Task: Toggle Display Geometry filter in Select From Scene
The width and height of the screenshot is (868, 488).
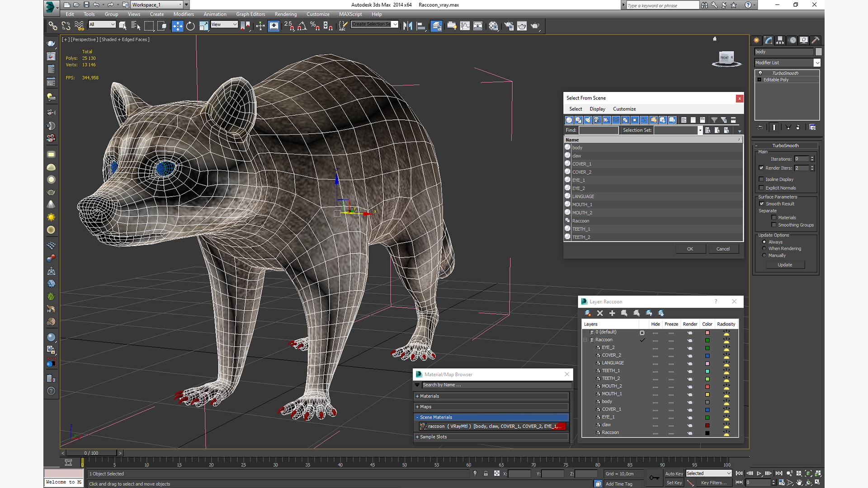Action: [x=569, y=120]
